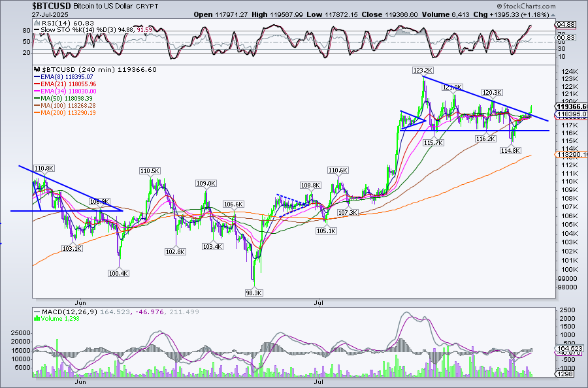Click the 109.0K high label

coord(206,184)
